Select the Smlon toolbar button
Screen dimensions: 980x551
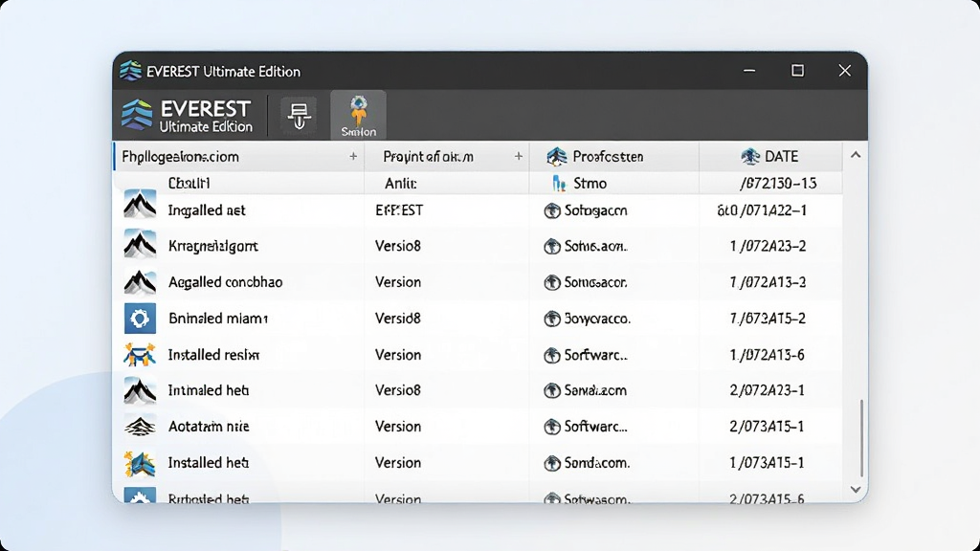click(358, 115)
